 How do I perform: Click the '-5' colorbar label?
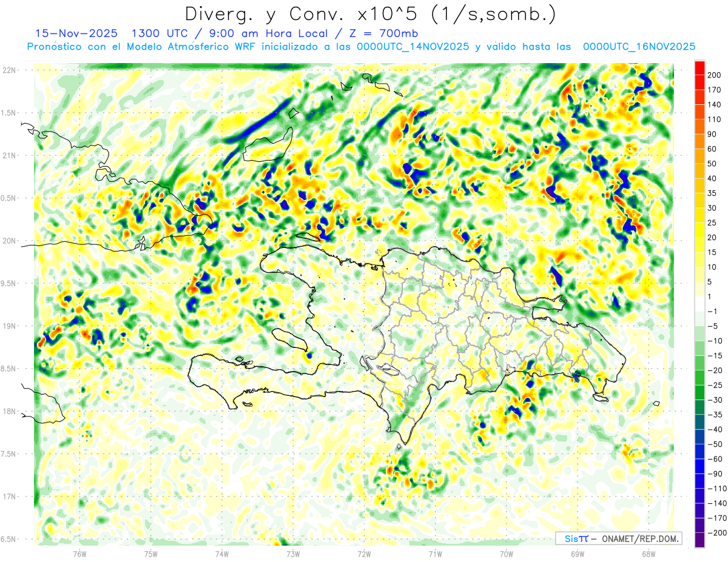pos(713,326)
